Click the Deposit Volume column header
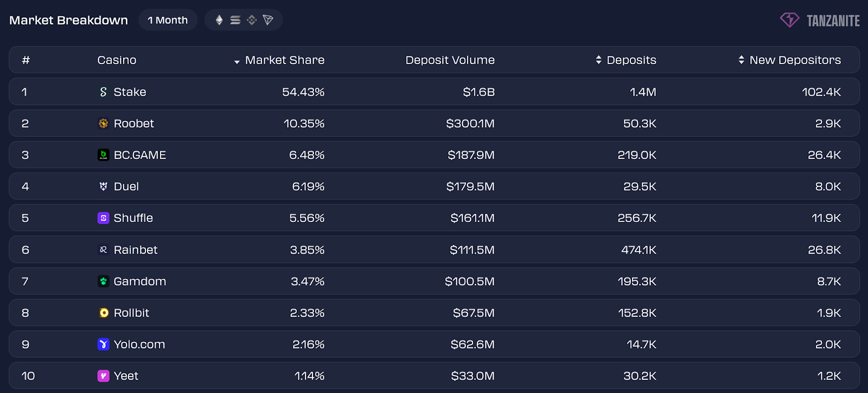Image resolution: width=868 pixels, height=393 pixels. tap(450, 60)
